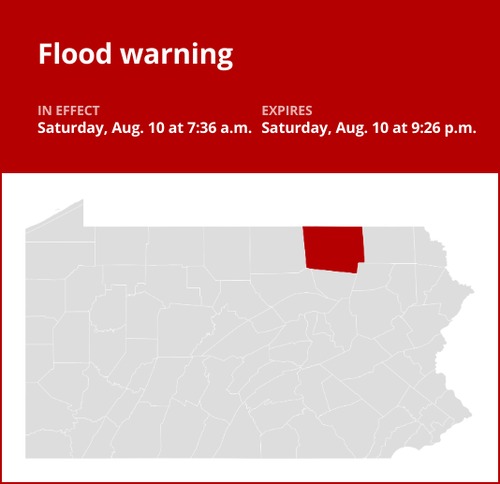Click small triangular county below red county
The height and width of the screenshot is (484, 500).
[x=333, y=285]
